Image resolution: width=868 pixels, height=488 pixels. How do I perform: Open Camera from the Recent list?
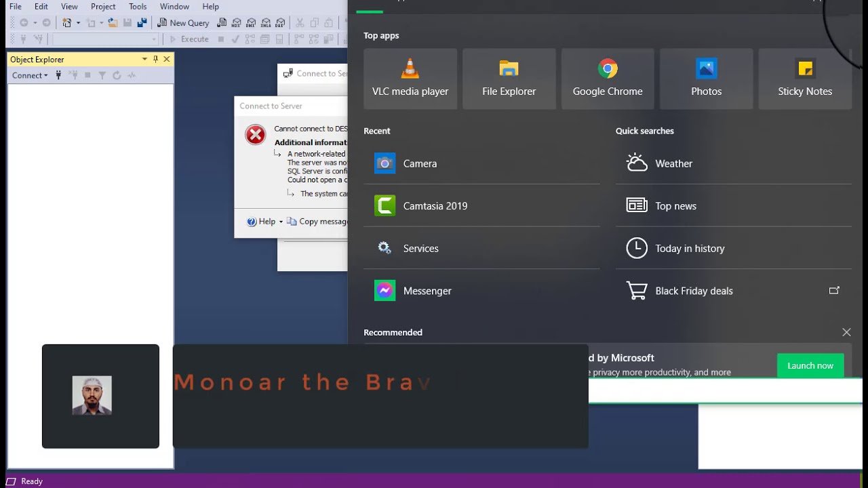(x=481, y=163)
